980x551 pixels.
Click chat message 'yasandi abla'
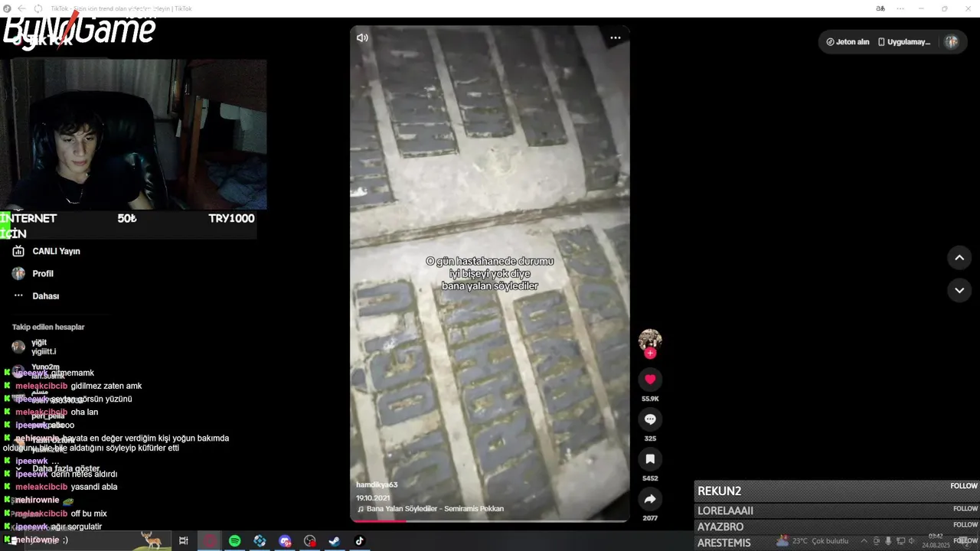(x=93, y=487)
